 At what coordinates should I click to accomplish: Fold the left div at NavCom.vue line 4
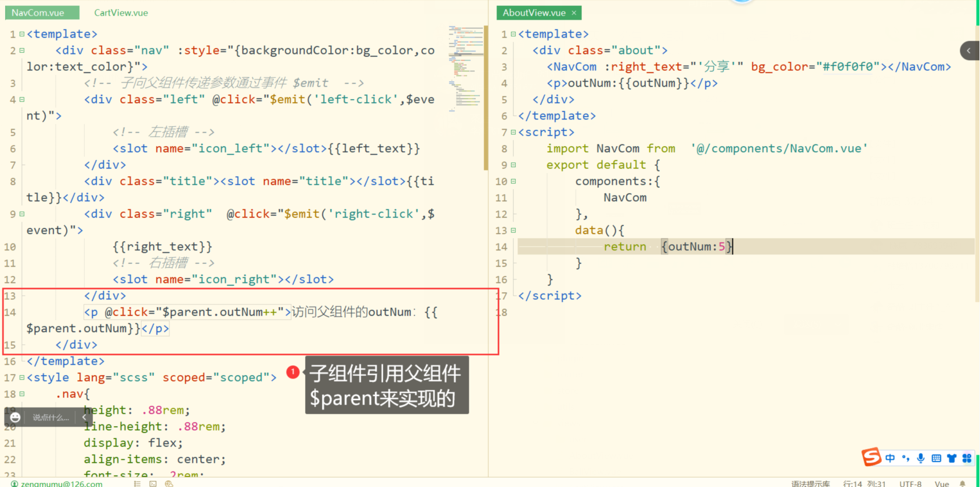(x=22, y=100)
